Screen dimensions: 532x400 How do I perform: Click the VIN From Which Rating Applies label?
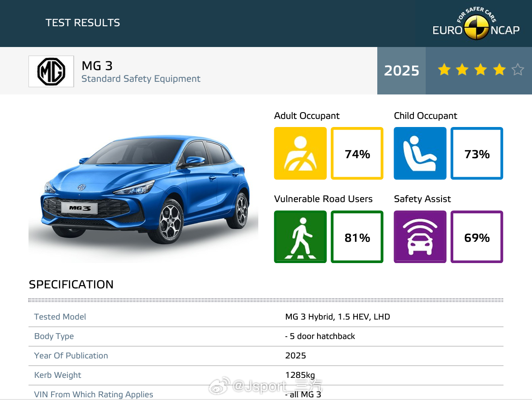(x=94, y=395)
